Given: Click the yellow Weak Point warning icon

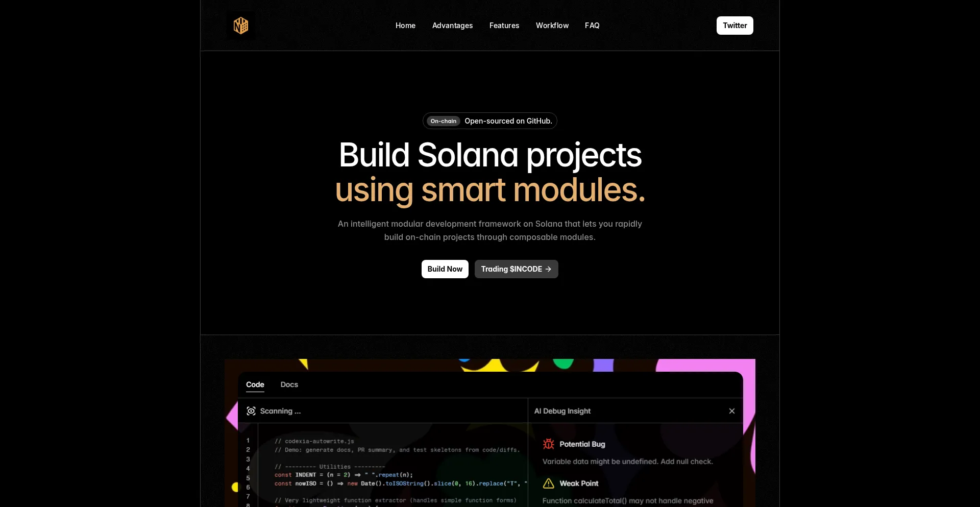Looking at the screenshot, I should point(549,484).
